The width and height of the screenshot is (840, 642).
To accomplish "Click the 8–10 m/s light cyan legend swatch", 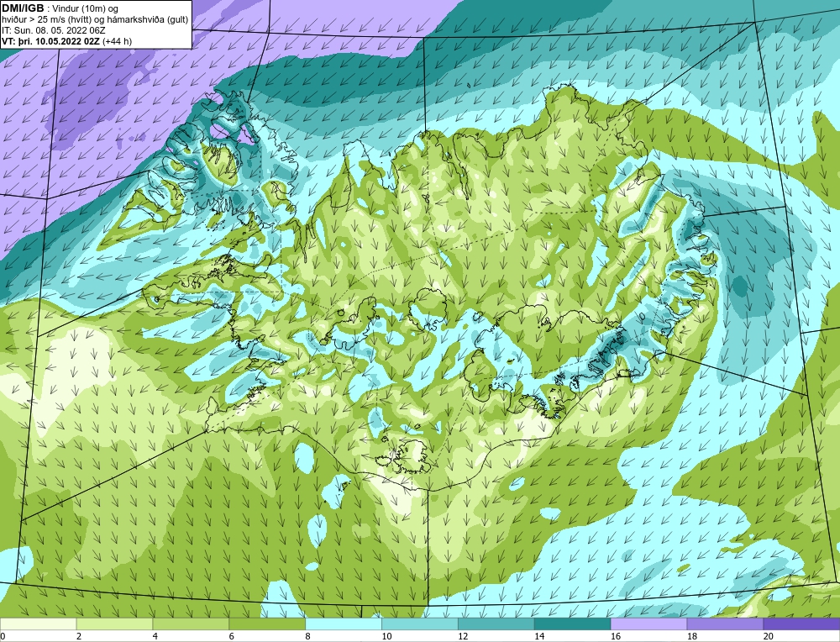I will [x=344, y=624].
